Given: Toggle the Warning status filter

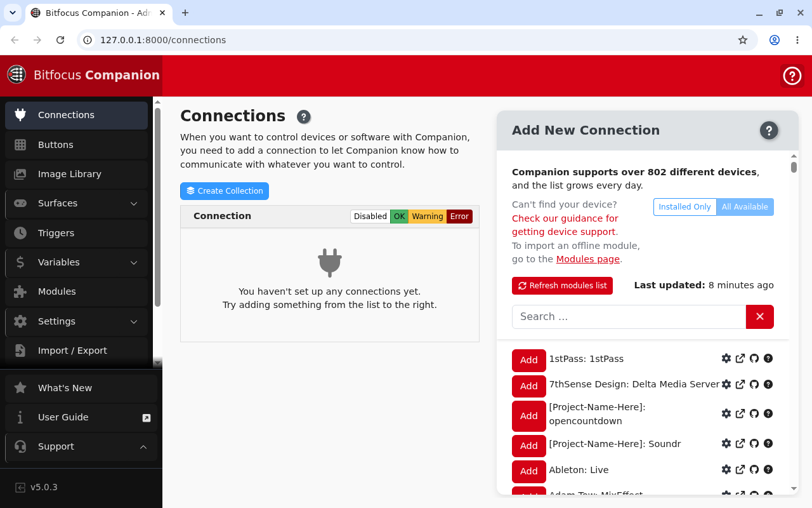Looking at the screenshot, I should click(428, 217).
